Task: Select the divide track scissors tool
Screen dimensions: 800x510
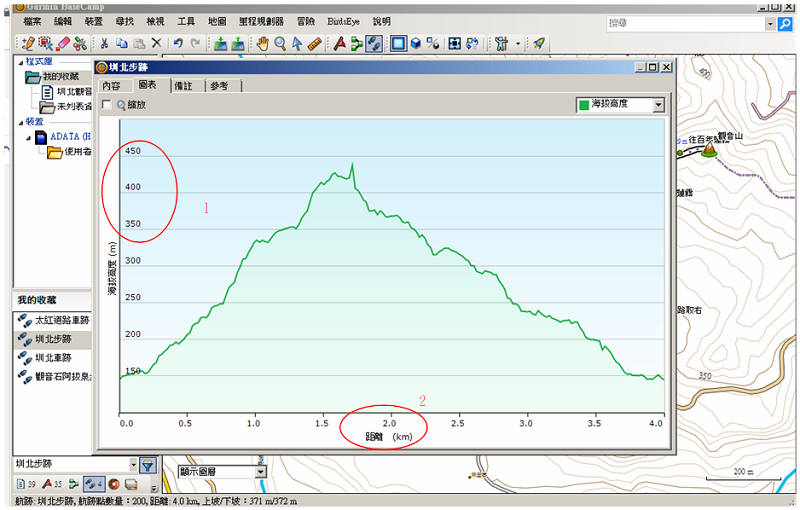Action: [80, 44]
